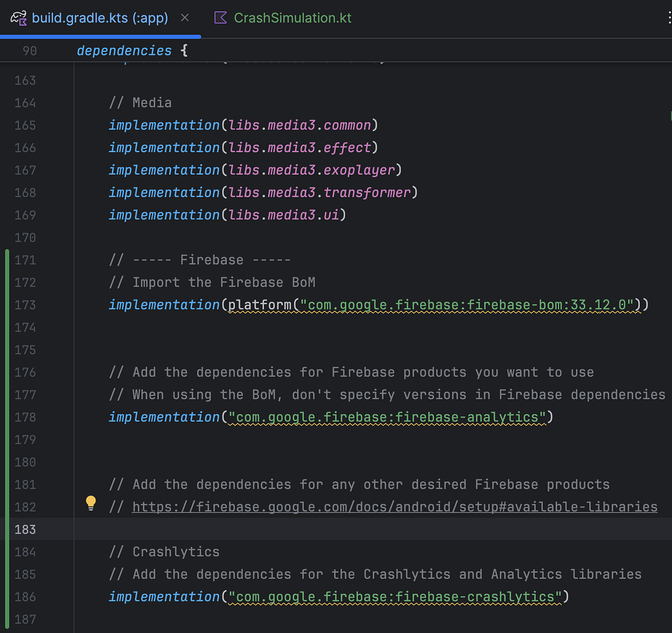Click the platform keyword on line 173
672x633 pixels.
259,305
